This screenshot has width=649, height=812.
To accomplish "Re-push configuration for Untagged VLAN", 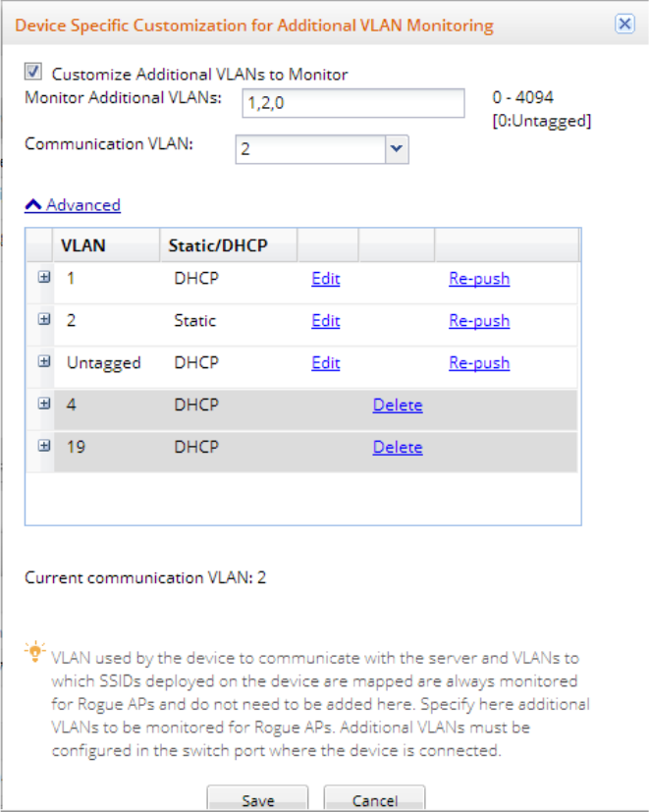I will coord(479,363).
